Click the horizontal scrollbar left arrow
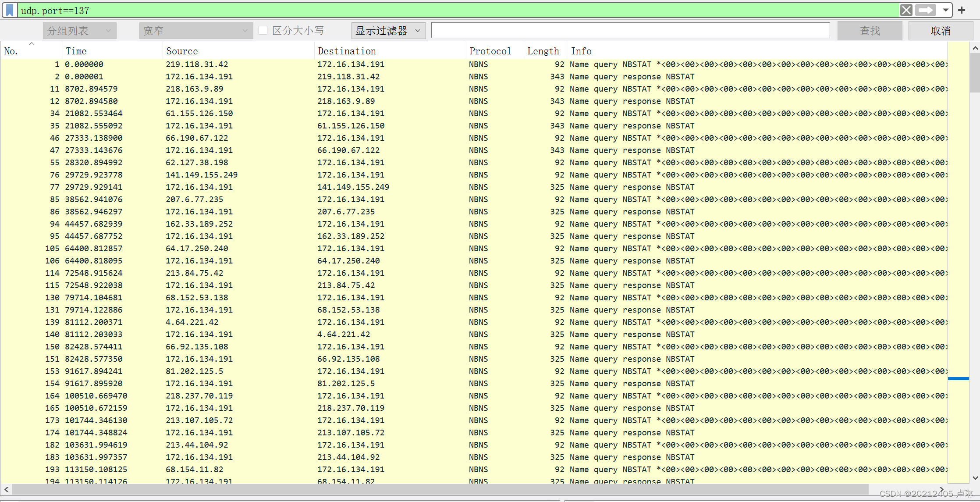 [x=6, y=489]
